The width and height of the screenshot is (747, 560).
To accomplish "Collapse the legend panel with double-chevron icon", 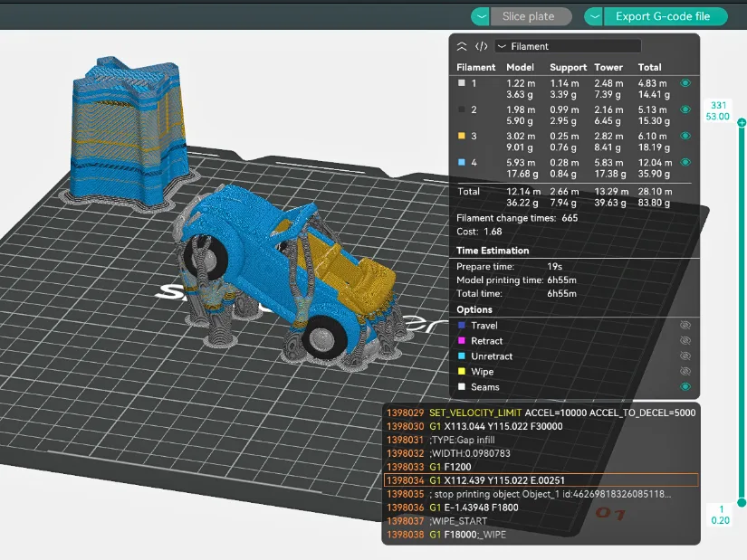I will (462, 46).
